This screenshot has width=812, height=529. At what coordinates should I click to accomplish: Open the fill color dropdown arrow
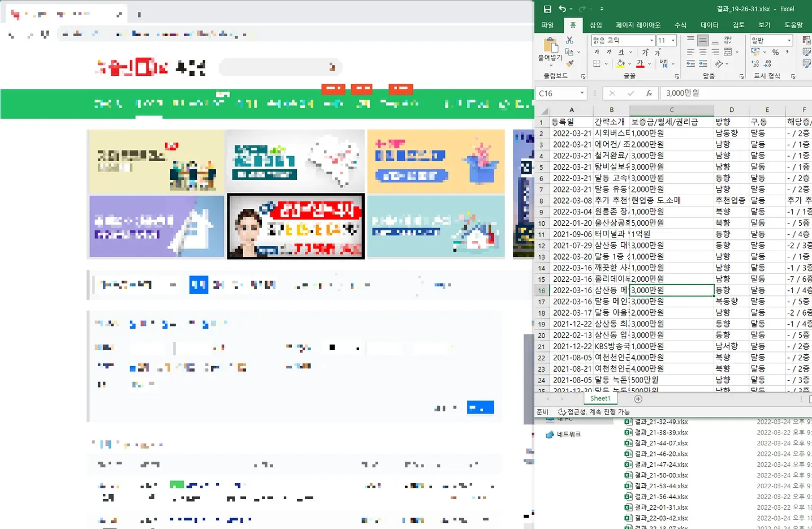pos(629,64)
